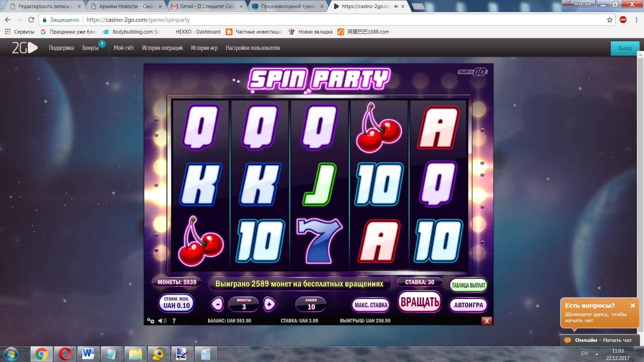Mute audio on casino-2go tab
Screen dimensions: 644x362
pos(396,6)
